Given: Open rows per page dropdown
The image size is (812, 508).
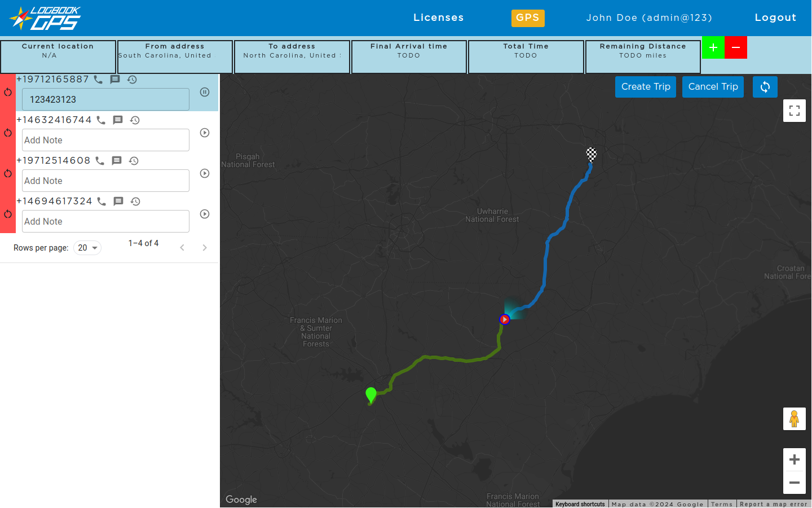Looking at the screenshot, I should coord(87,248).
